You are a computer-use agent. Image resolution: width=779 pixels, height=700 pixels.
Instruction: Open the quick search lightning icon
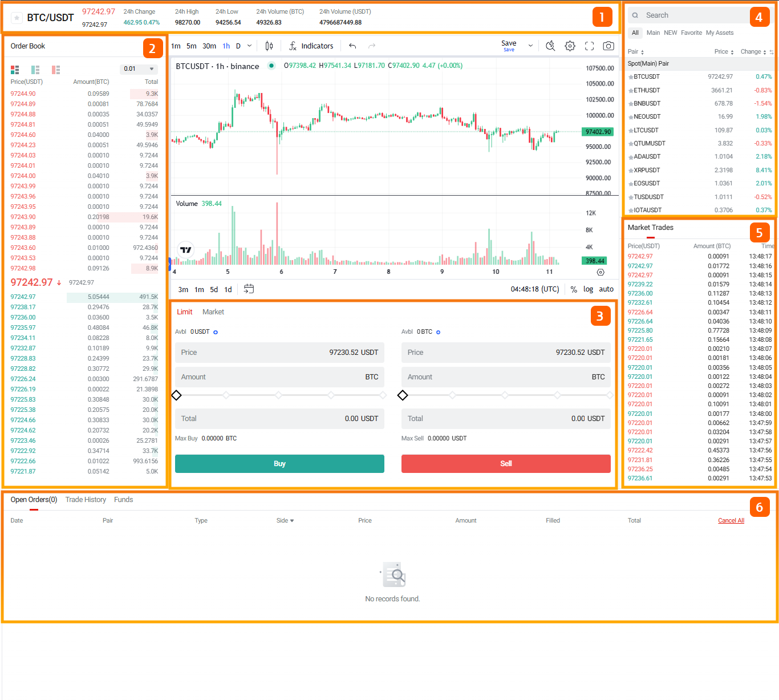(x=550, y=46)
